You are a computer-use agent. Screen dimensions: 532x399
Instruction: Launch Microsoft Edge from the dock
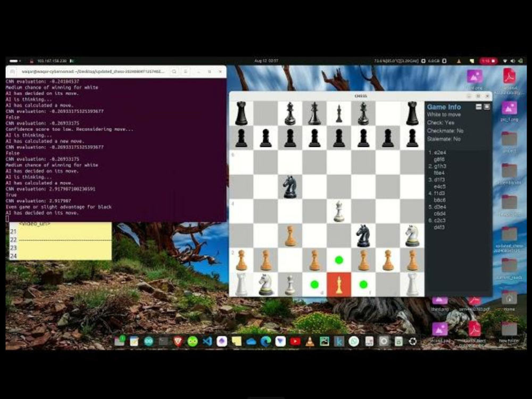click(x=265, y=341)
